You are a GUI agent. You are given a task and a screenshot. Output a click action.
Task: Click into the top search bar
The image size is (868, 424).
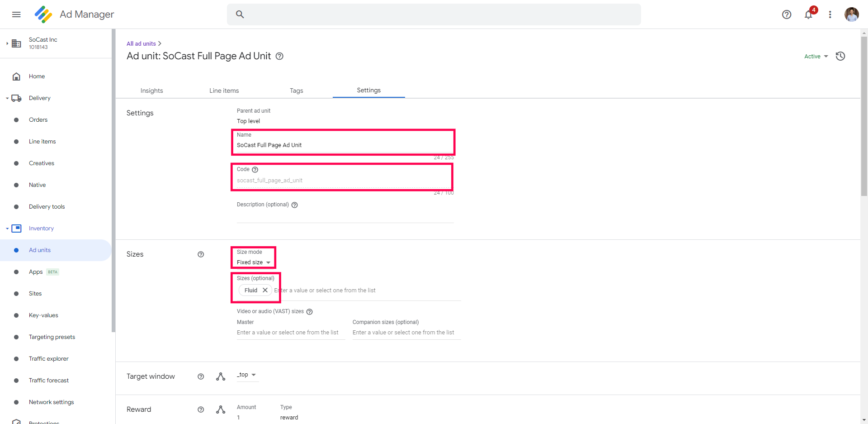pyautogui.click(x=434, y=14)
